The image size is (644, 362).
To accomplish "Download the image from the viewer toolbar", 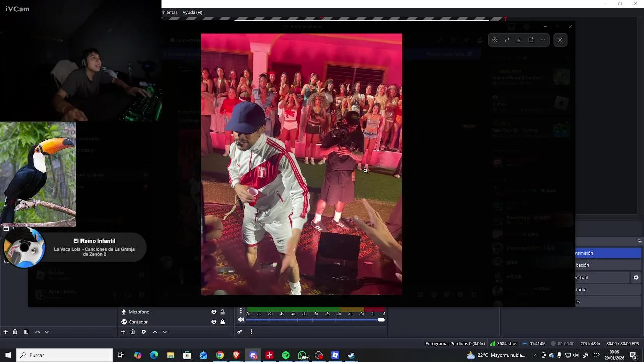I will tap(519, 40).
